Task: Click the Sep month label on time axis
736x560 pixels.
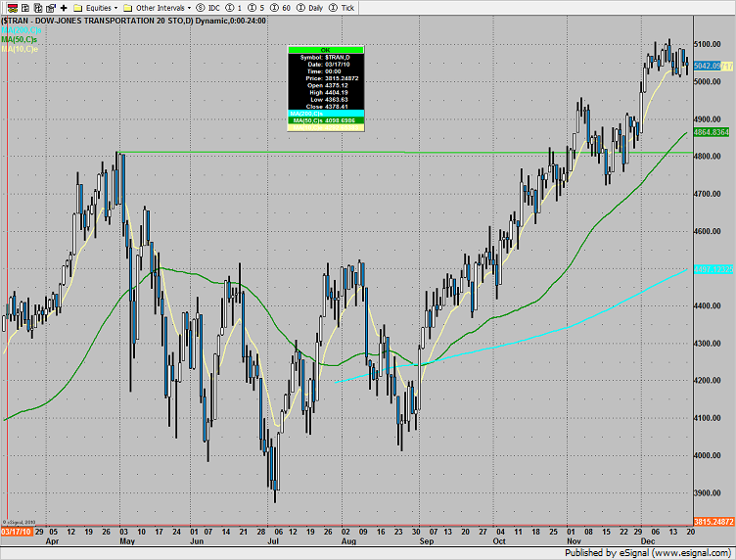Action: click(426, 541)
